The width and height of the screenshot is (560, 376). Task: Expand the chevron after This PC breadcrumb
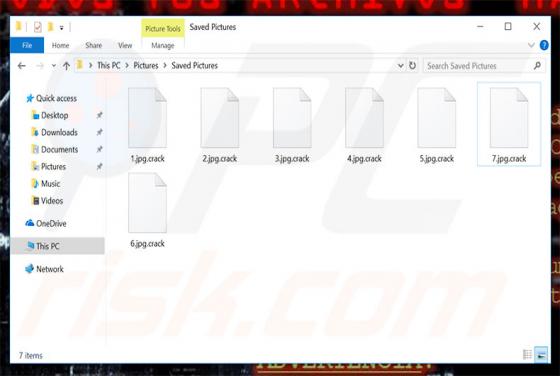tap(127, 66)
